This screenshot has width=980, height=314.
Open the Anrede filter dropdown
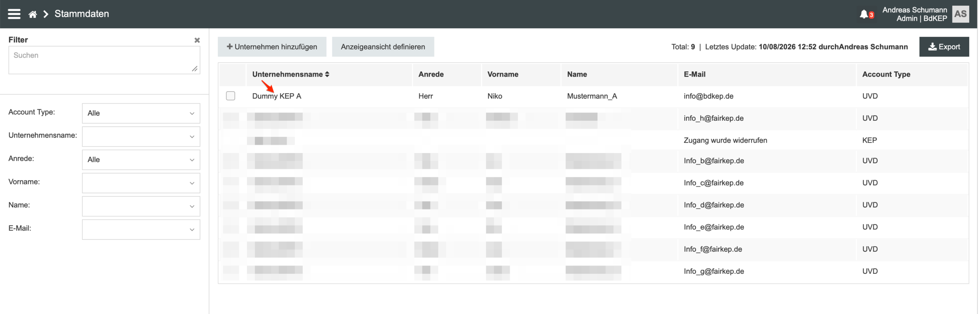pyautogui.click(x=141, y=159)
